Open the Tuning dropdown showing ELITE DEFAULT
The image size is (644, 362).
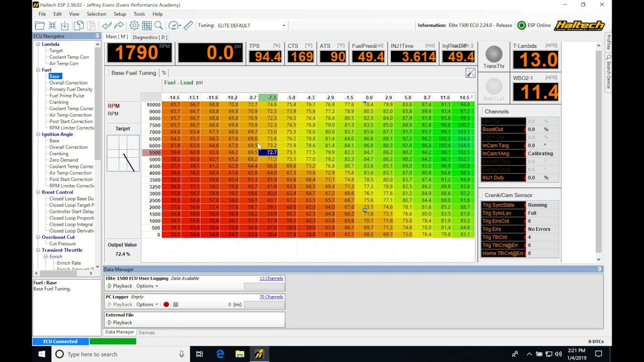pos(252,25)
